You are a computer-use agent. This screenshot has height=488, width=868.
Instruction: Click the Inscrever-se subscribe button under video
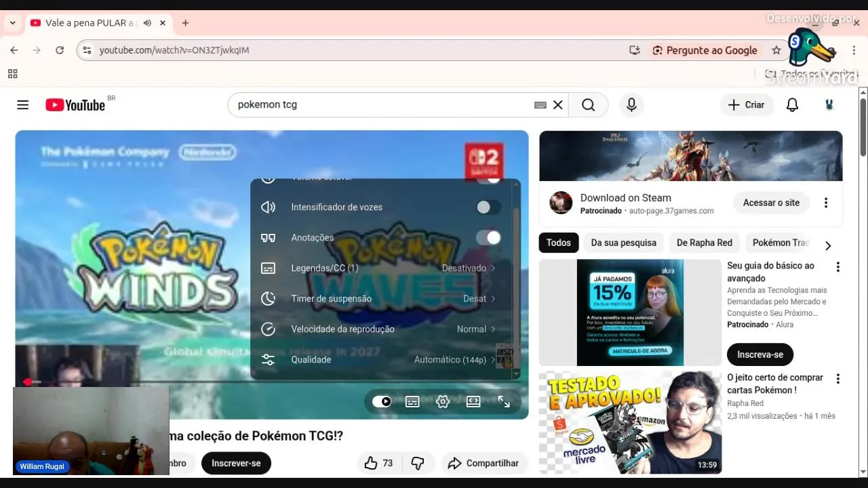tap(236, 463)
